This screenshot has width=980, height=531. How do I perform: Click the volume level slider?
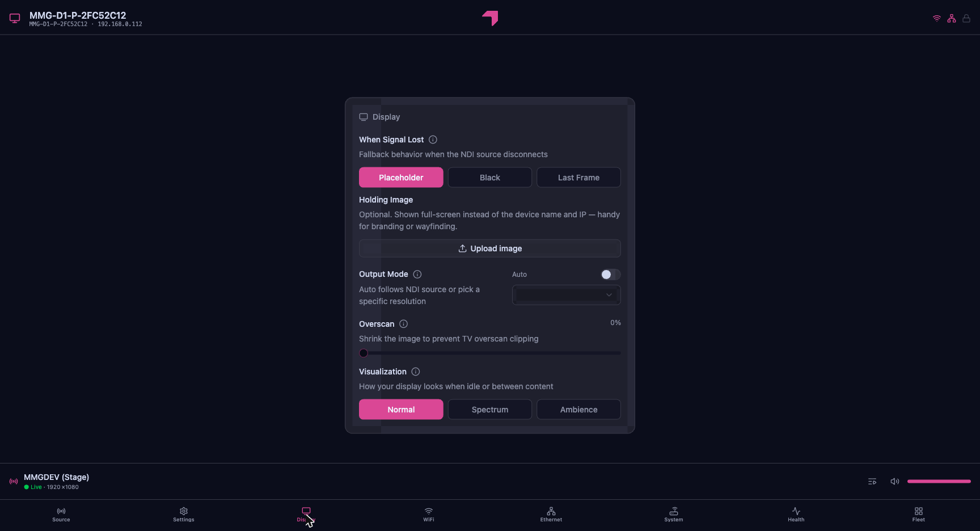tap(939, 482)
